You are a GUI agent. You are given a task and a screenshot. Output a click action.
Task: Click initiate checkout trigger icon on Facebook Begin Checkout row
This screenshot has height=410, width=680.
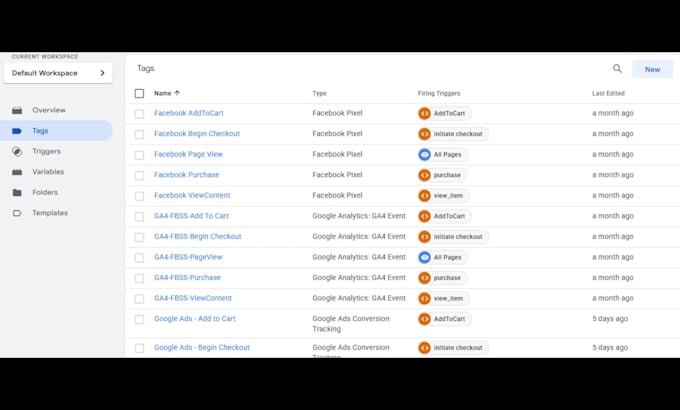tap(424, 134)
